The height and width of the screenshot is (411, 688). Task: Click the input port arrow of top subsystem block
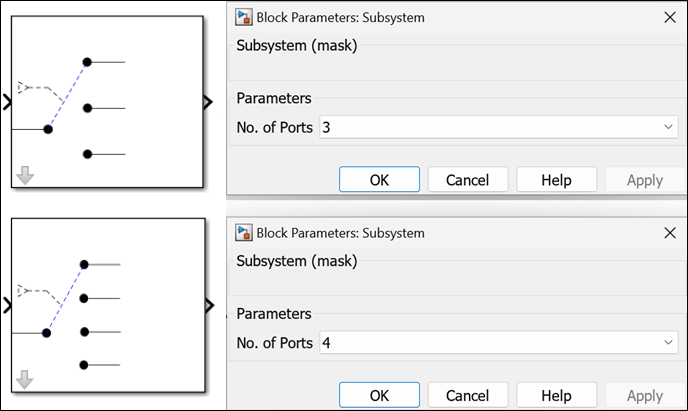7,101
